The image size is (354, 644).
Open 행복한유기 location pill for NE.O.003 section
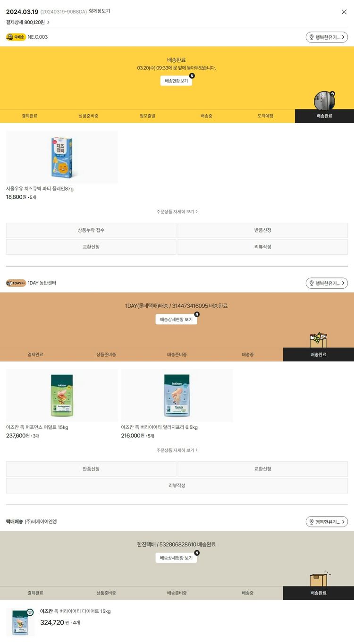click(x=327, y=37)
